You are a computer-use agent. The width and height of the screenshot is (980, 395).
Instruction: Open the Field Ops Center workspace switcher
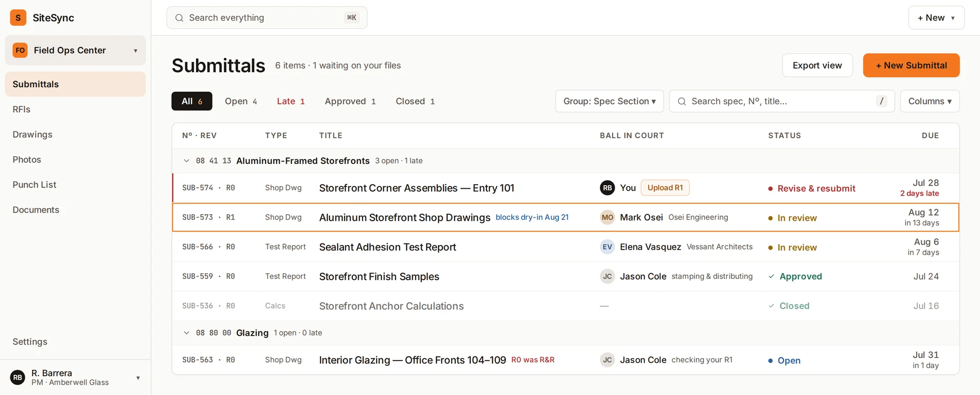point(75,50)
